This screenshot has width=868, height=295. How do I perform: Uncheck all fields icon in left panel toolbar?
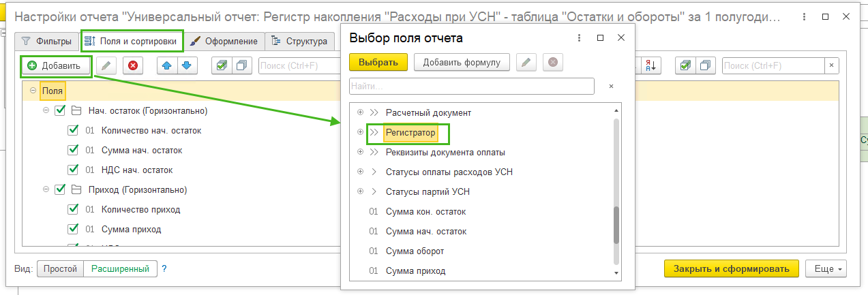tap(242, 65)
